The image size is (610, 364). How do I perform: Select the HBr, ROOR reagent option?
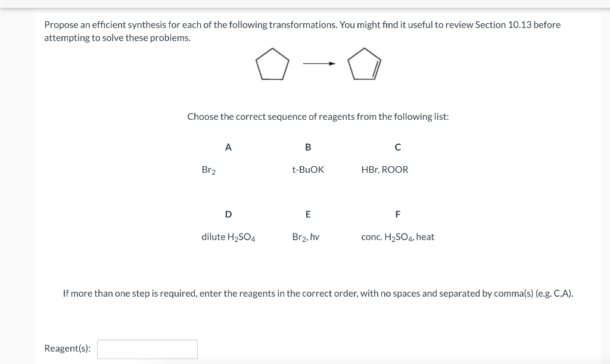pos(384,169)
